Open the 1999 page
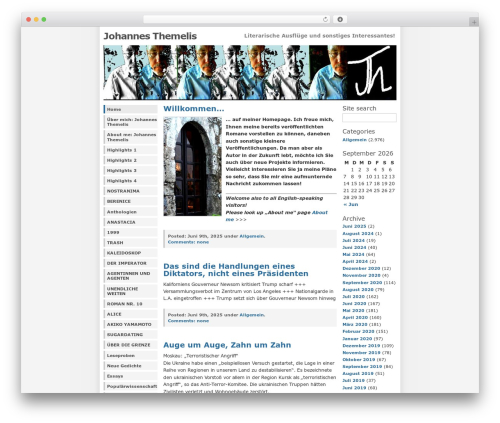500x423 pixels. [x=131, y=232]
